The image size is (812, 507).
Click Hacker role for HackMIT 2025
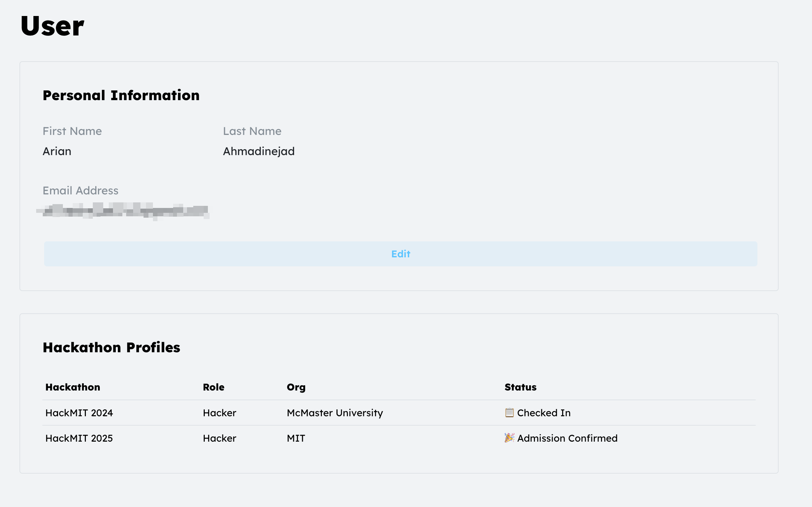point(219,438)
